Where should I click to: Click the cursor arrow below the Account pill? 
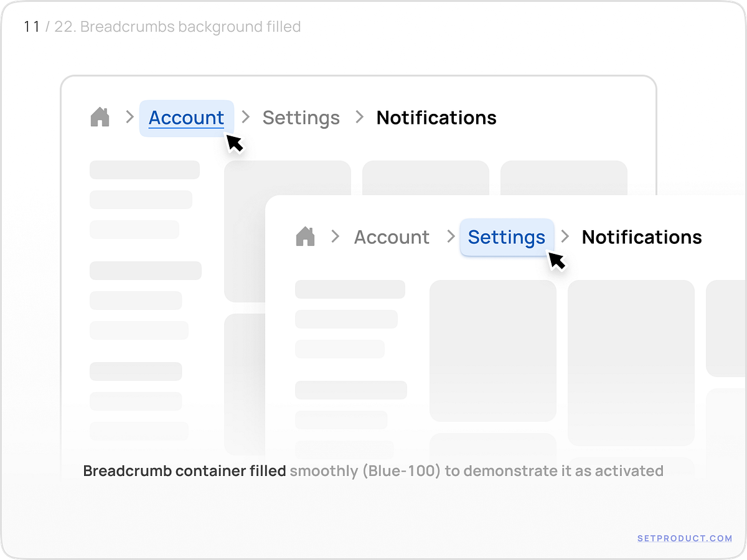coord(235,143)
